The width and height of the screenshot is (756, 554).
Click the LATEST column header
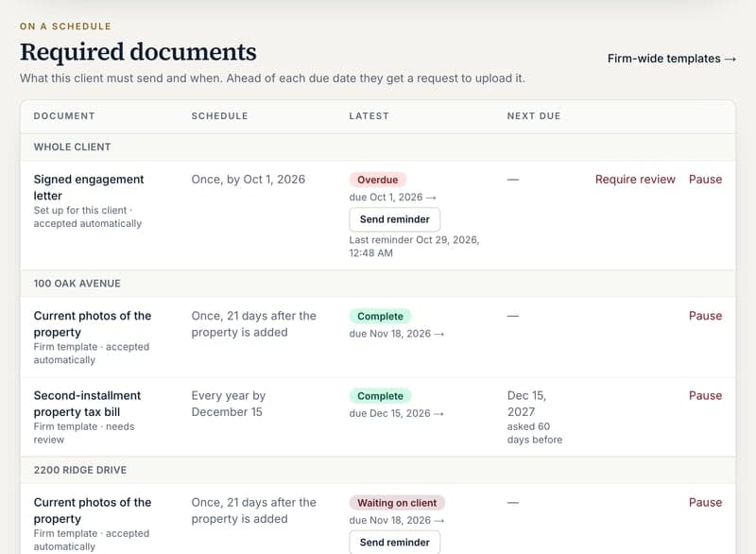[x=369, y=116]
